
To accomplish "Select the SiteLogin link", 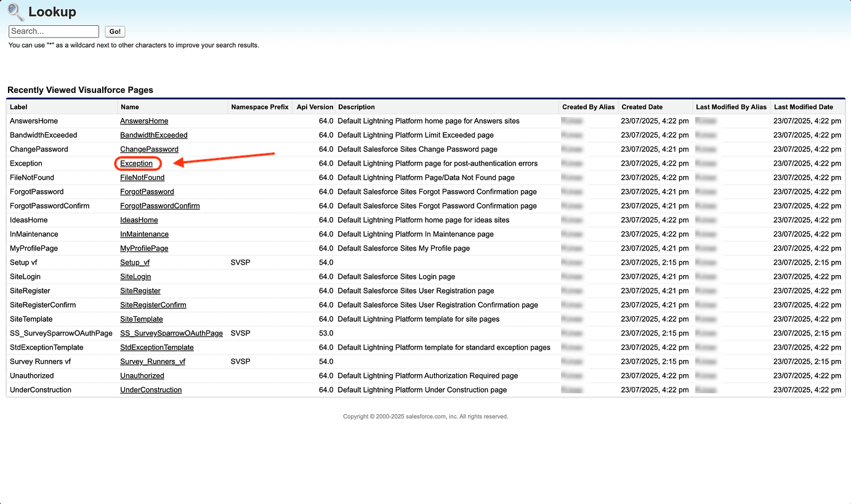I will click(135, 277).
